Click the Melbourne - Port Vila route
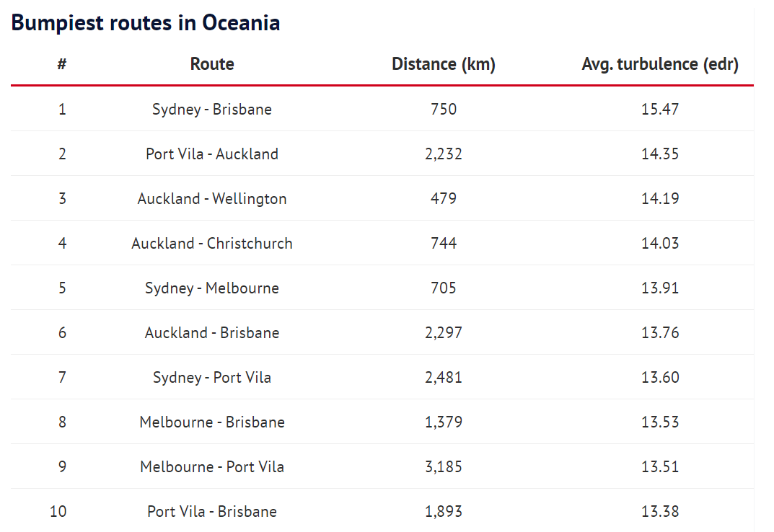This screenshot has height=532, width=774. point(212,467)
